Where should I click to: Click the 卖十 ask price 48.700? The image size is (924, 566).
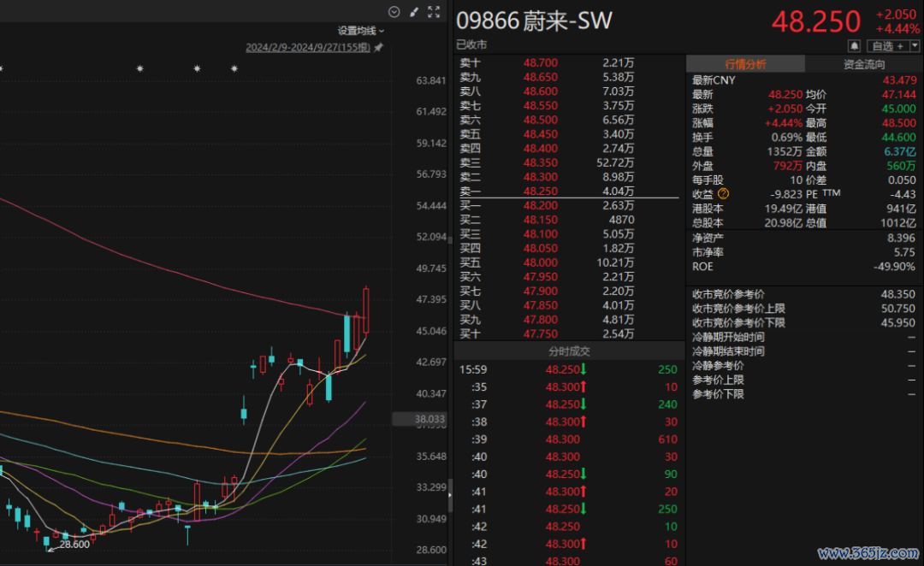coord(541,62)
